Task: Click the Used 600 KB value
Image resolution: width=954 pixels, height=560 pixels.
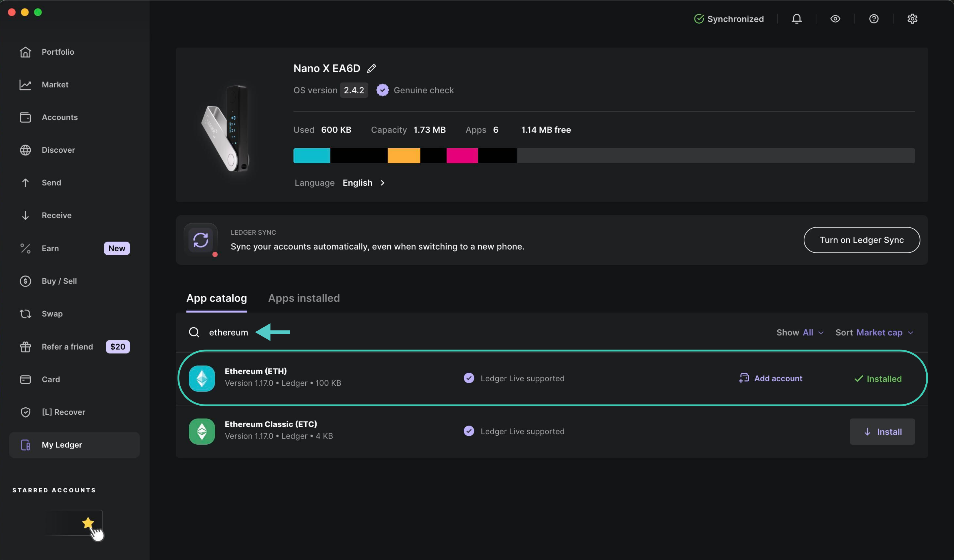Action: pos(336,130)
